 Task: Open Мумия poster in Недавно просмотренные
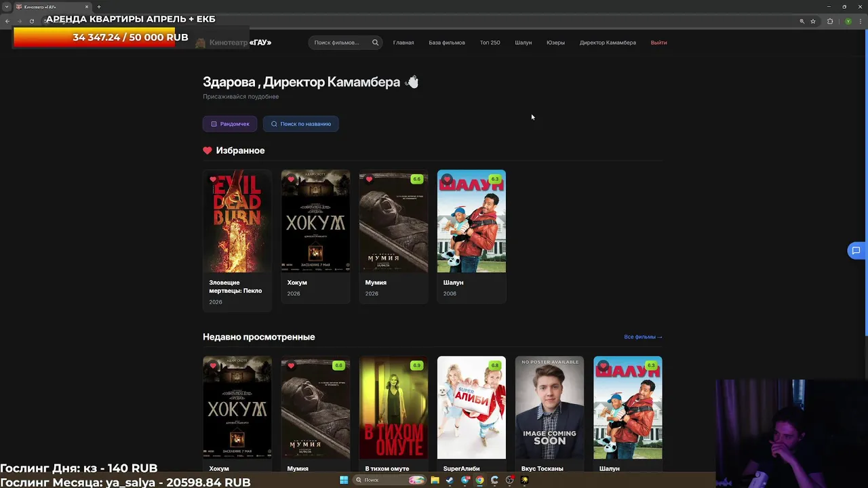(315, 407)
